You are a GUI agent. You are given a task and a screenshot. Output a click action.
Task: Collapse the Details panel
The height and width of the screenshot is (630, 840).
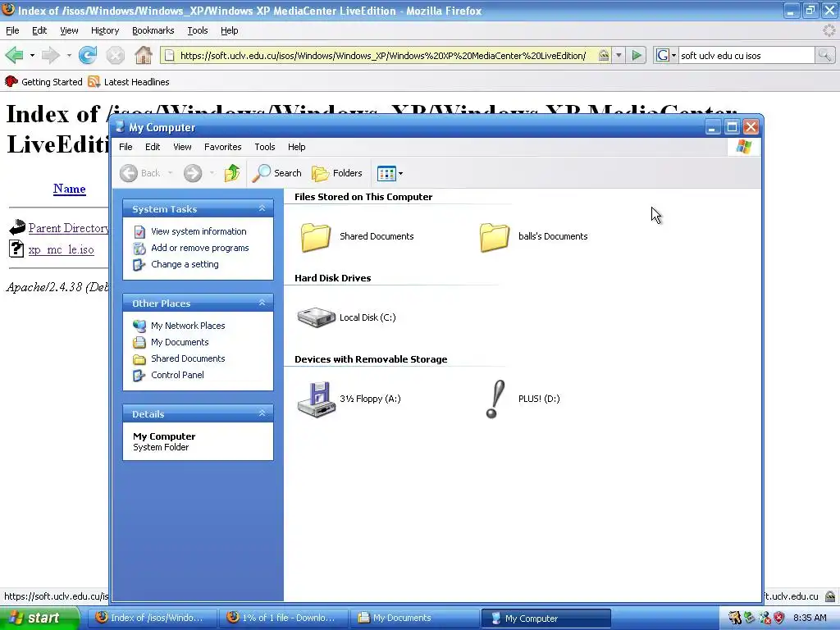point(262,413)
